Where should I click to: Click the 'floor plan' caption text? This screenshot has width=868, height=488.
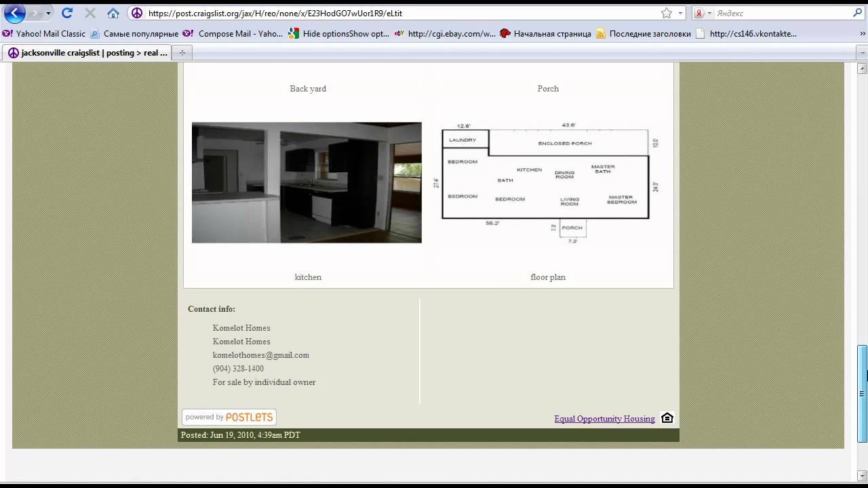pos(548,277)
